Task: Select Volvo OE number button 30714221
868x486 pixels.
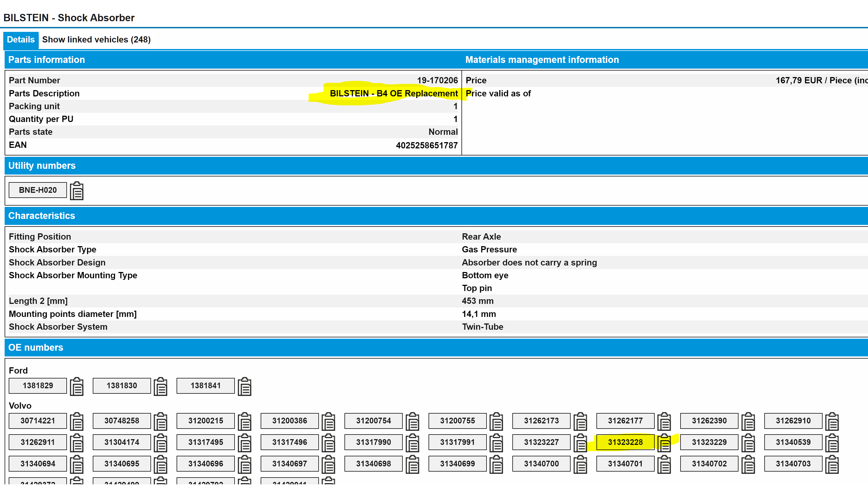Action: (x=38, y=421)
